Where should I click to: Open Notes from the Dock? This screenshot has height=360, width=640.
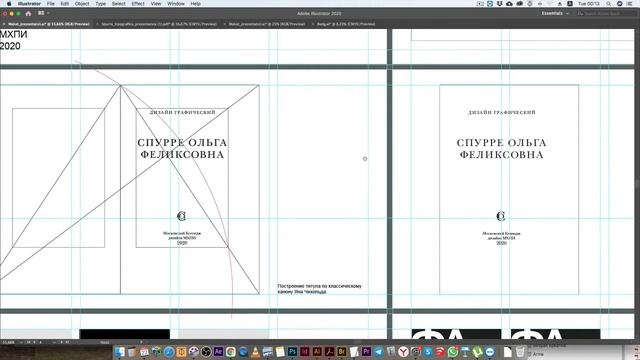(280, 352)
